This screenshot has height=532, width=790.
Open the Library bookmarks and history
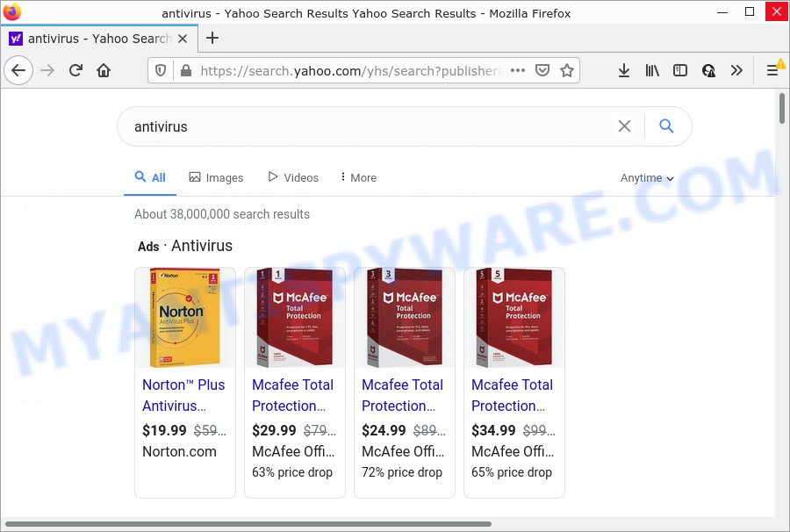tap(652, 70)
